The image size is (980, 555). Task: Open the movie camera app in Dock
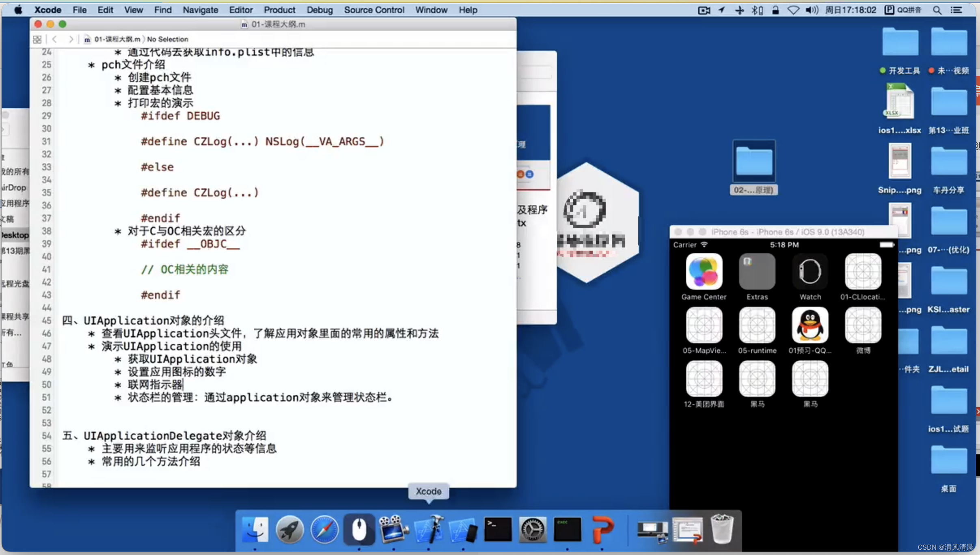click(393, 529)
